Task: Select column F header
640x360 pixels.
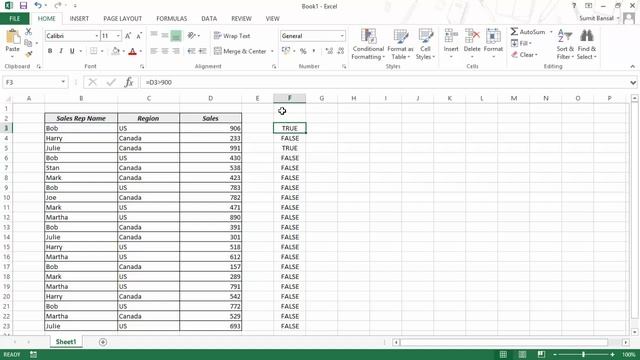Action: tap(289, 98)
